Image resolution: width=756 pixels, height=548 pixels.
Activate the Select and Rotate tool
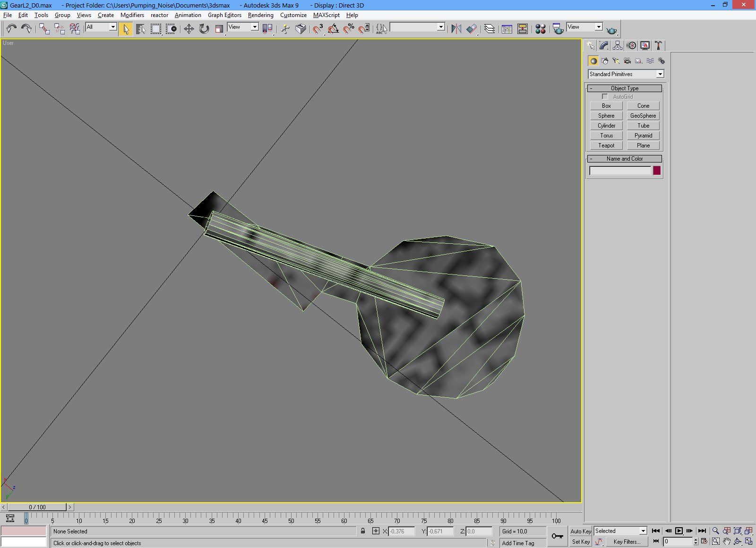(204, 29)
